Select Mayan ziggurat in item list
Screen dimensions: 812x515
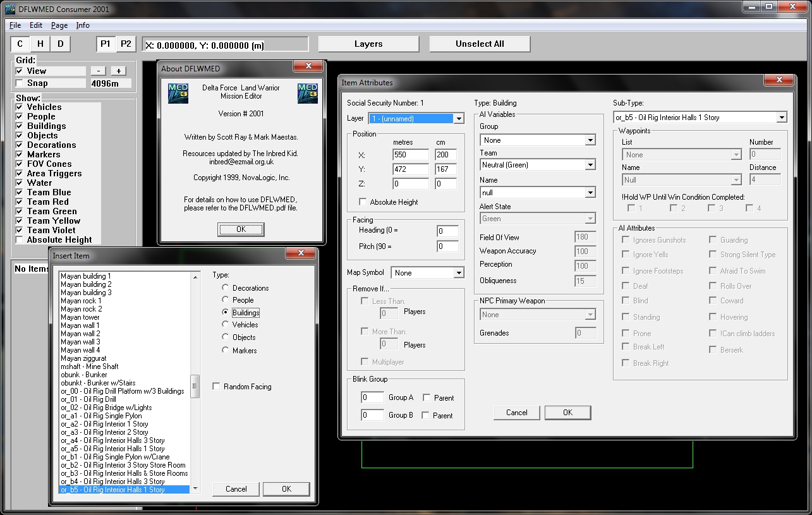pos(124,358)
